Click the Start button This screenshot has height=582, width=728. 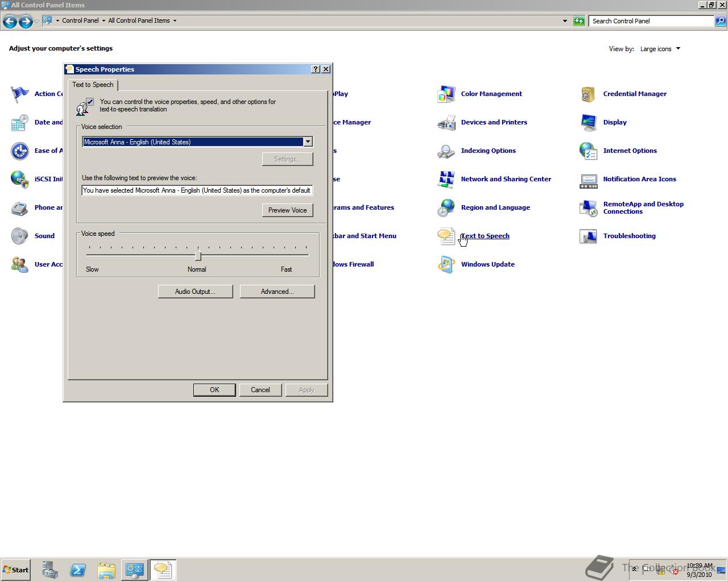[x=16, y=569]
